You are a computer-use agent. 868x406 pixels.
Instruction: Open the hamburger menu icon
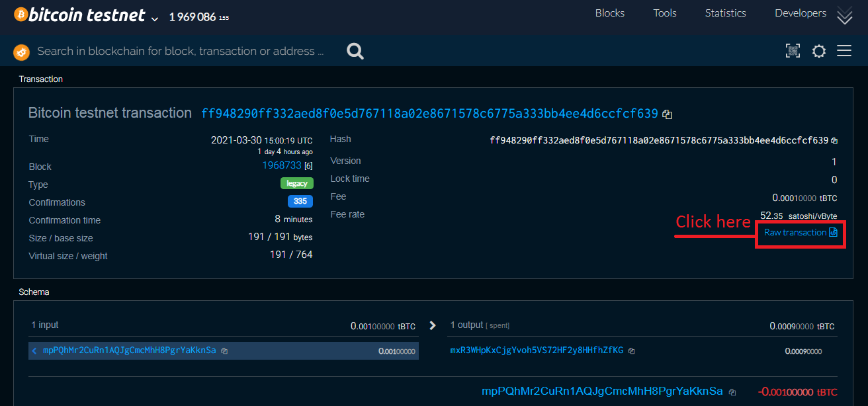coord(844,51)
